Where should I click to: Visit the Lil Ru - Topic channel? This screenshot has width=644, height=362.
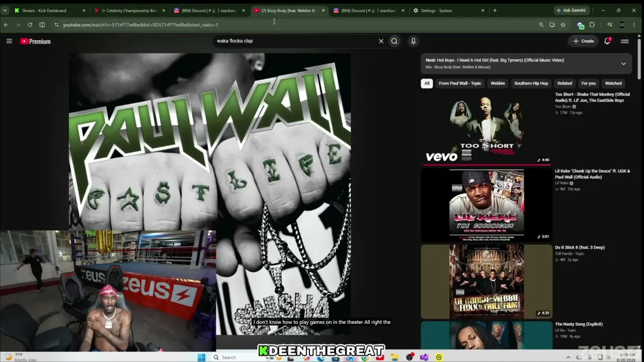[x=566, y=330]
